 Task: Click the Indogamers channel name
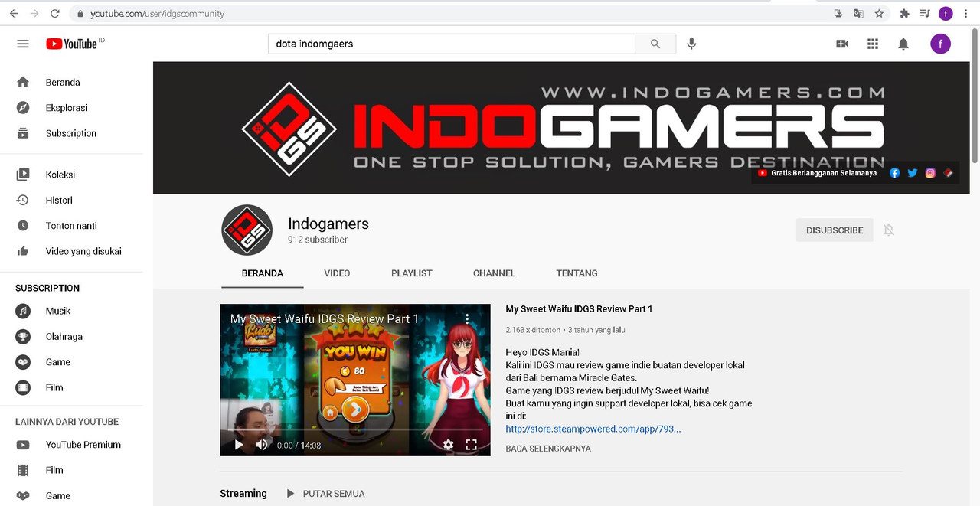point(328,224)
